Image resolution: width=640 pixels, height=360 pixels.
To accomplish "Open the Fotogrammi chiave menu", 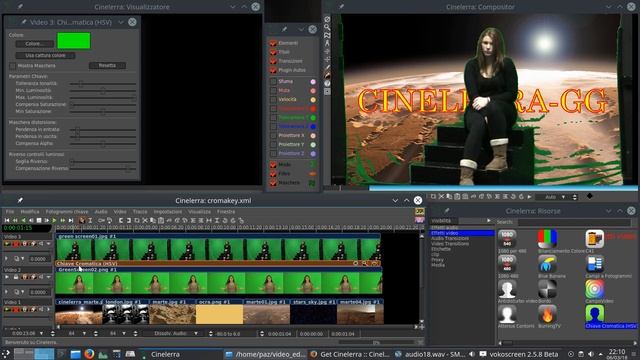I will point(67,212).
